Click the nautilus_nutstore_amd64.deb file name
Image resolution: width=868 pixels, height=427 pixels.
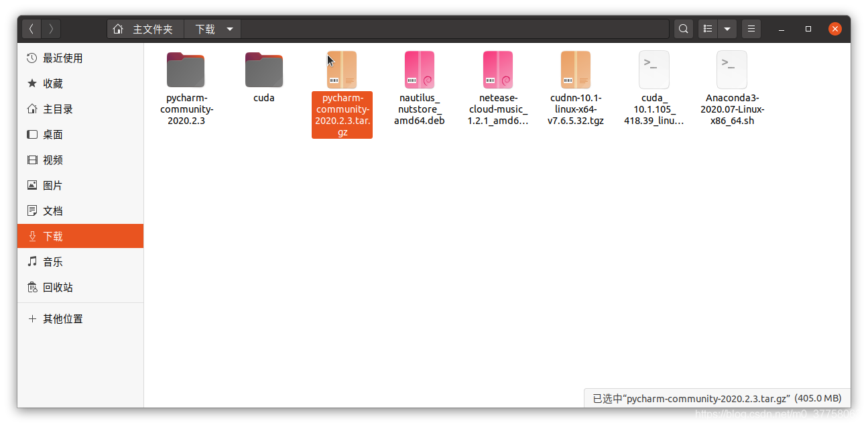point(420,109)
